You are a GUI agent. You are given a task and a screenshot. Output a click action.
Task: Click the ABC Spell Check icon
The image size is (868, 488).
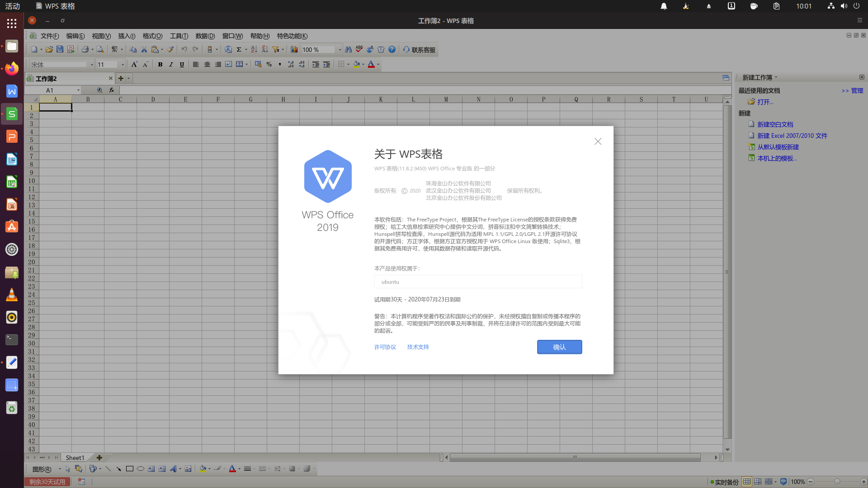(x=359, y=50)
